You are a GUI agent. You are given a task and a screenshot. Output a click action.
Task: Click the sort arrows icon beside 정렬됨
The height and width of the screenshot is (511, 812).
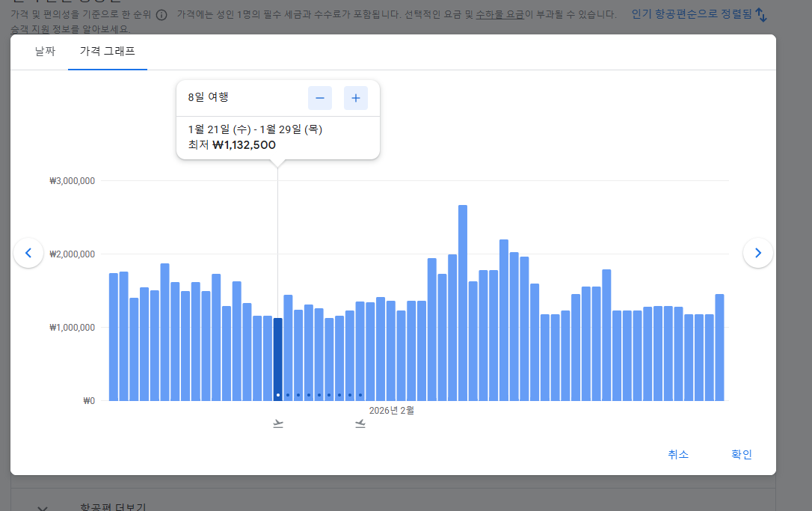click(761, 13)
